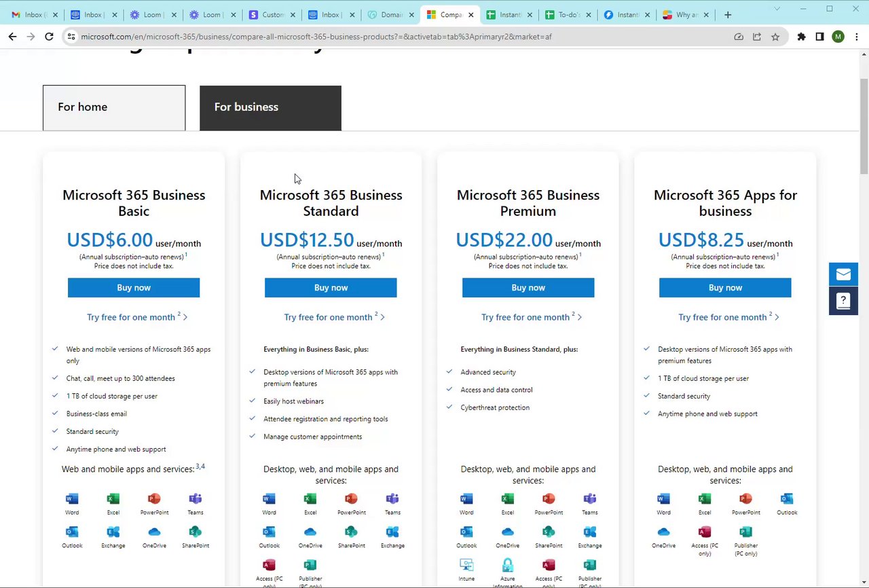The width and height of the screenshot is (869, 588).
Task: Open a new browser tab
Action: [x=728, y=14]
